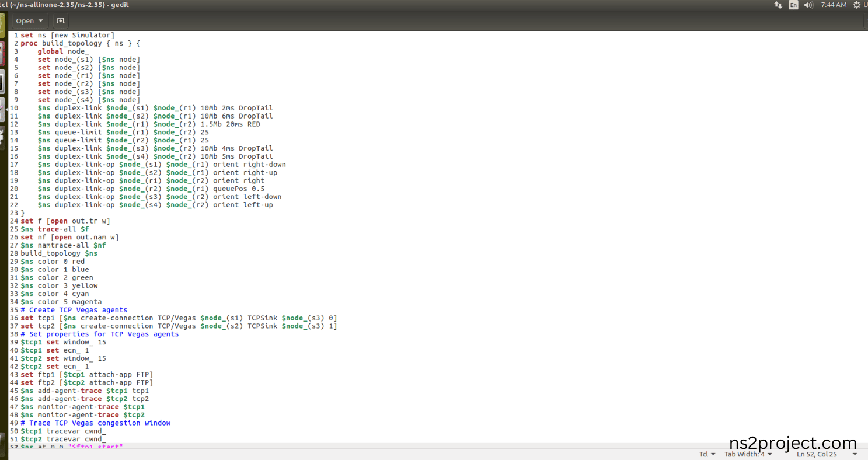Click 'add-agent-trace $tcp1 tcp1' line

[x=85, y=391]
